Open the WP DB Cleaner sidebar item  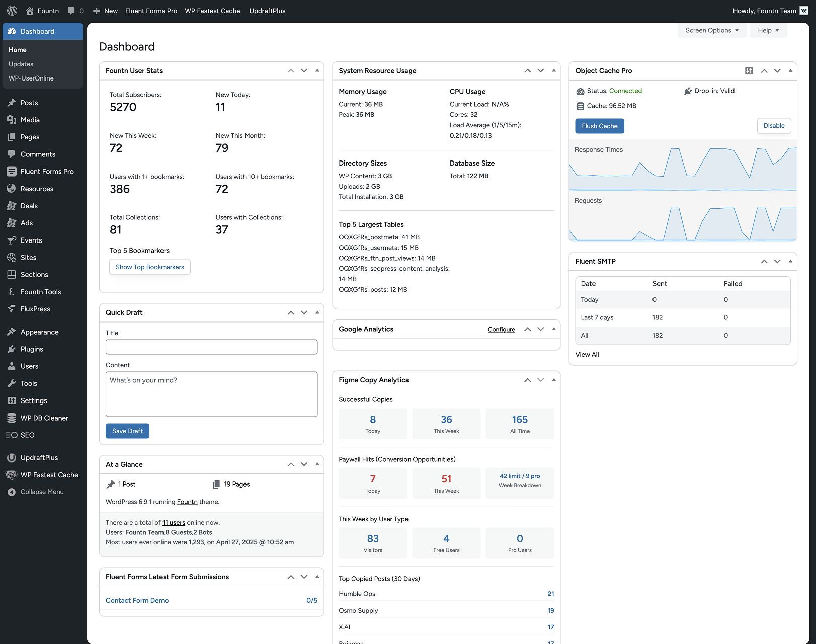[44, 418]
